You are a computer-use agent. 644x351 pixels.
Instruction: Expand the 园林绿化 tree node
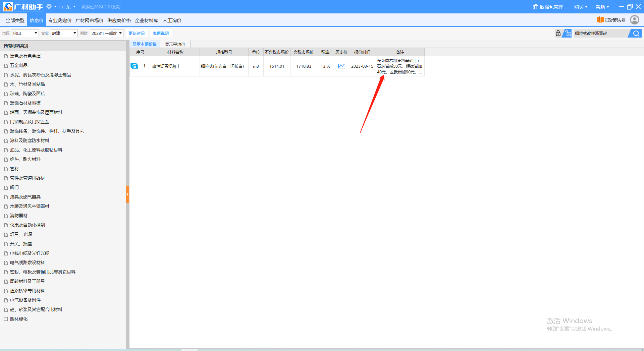click(x=6, y=319)
